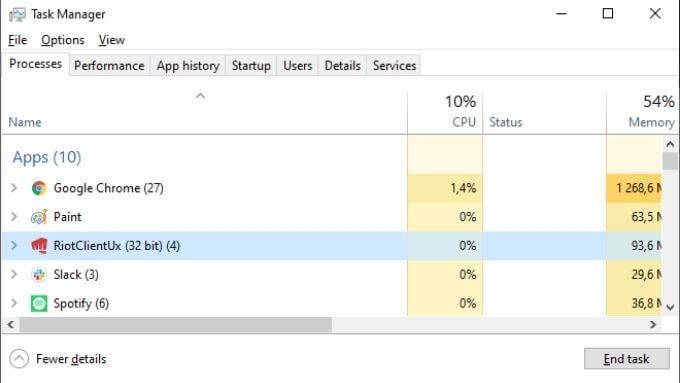This screenshot has height=383, width=680.
Task: Select the Slack app icon
Action: coord(39,275)
